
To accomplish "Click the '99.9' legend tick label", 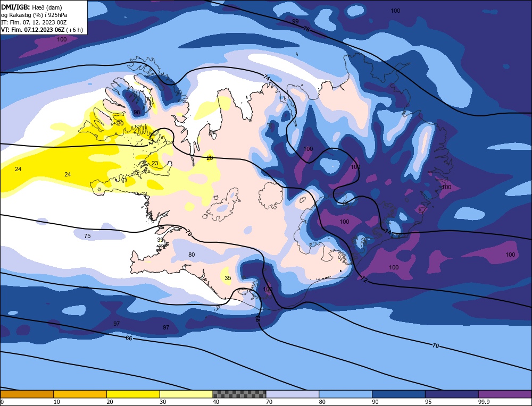I will pos(483,402).
